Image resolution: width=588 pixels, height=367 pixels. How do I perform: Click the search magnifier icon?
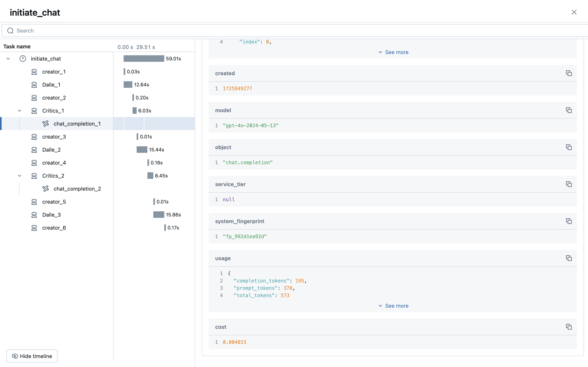(x=10, y=30)
